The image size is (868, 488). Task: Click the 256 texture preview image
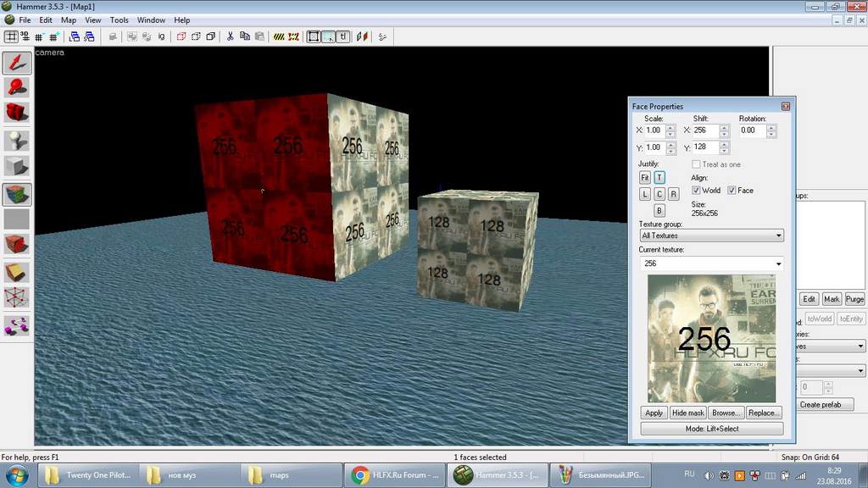point(711,339)
